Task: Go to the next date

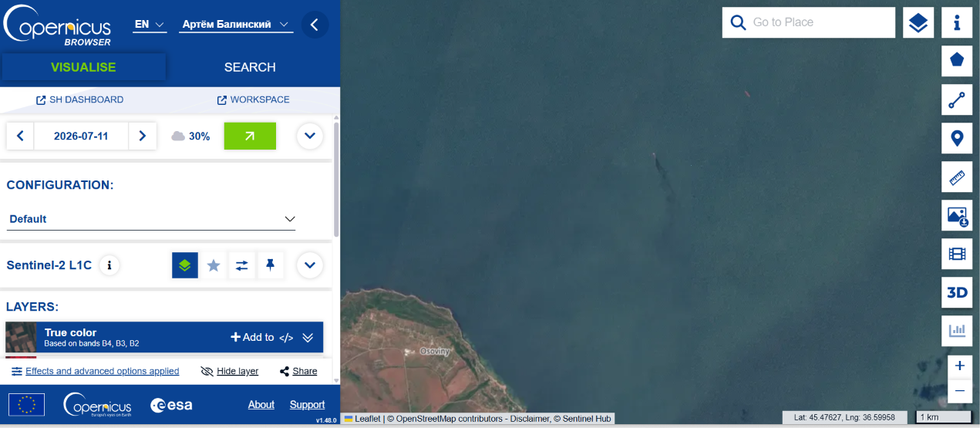Action: tap(143, 136)
